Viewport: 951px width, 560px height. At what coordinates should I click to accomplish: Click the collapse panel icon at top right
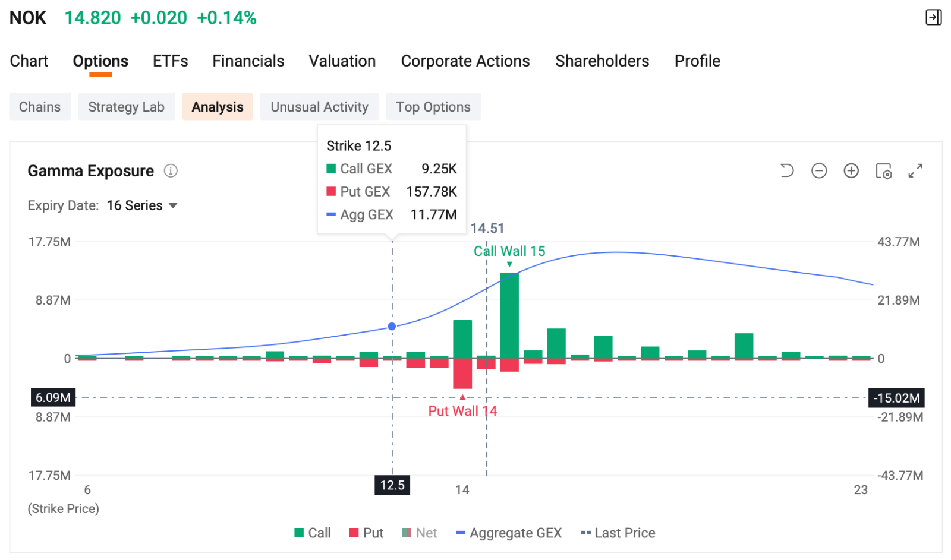933,17
